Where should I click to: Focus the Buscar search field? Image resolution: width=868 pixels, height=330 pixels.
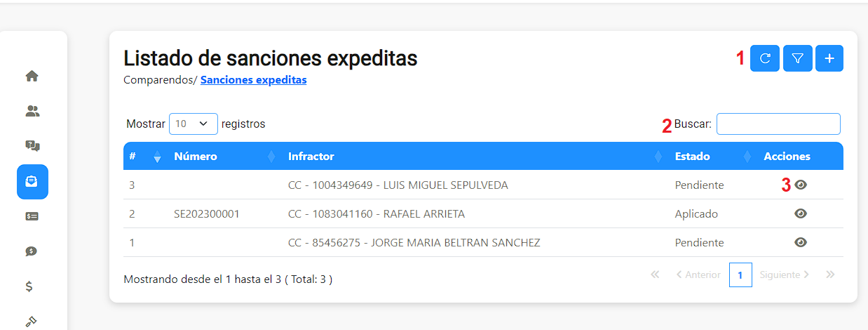(778, 124)
